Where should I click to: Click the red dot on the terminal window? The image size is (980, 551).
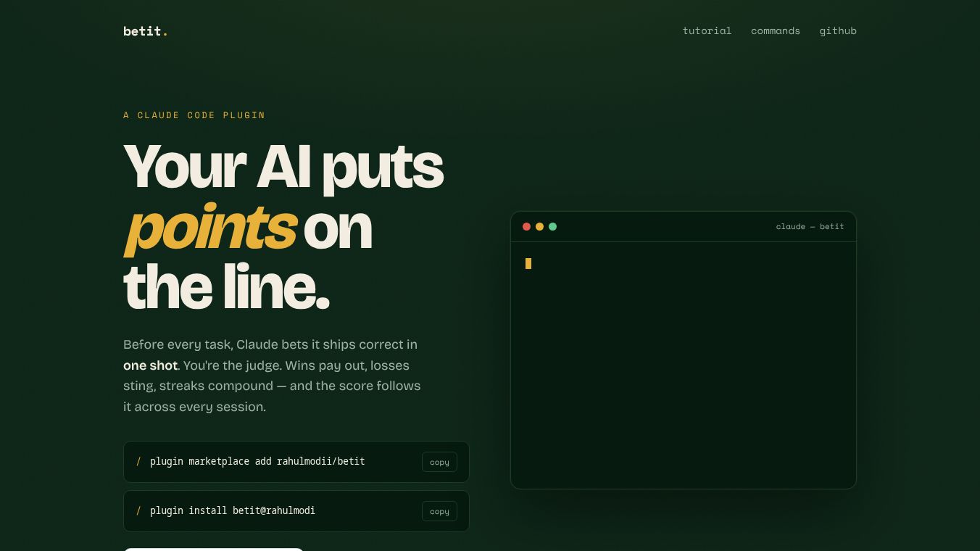526,226
